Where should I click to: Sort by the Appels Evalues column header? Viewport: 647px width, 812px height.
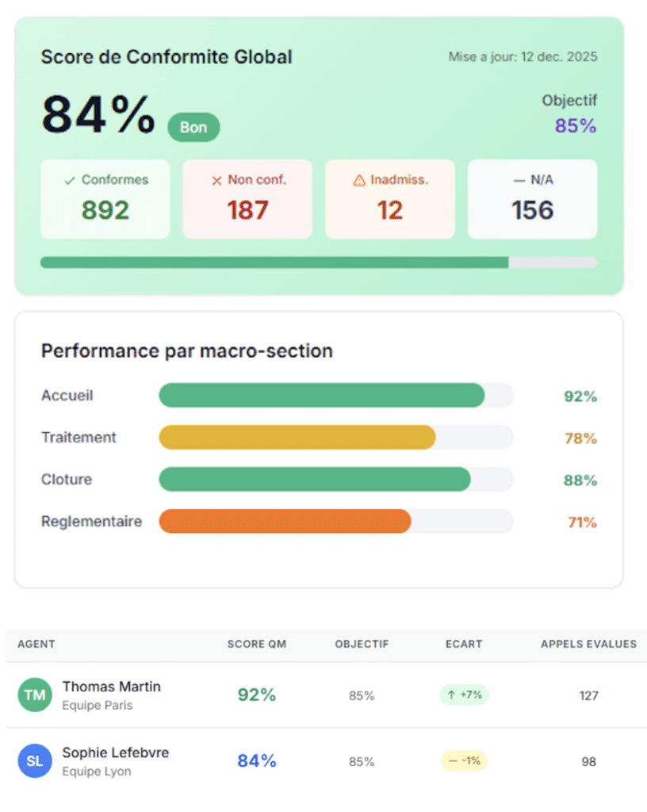(x=588, y=644)
